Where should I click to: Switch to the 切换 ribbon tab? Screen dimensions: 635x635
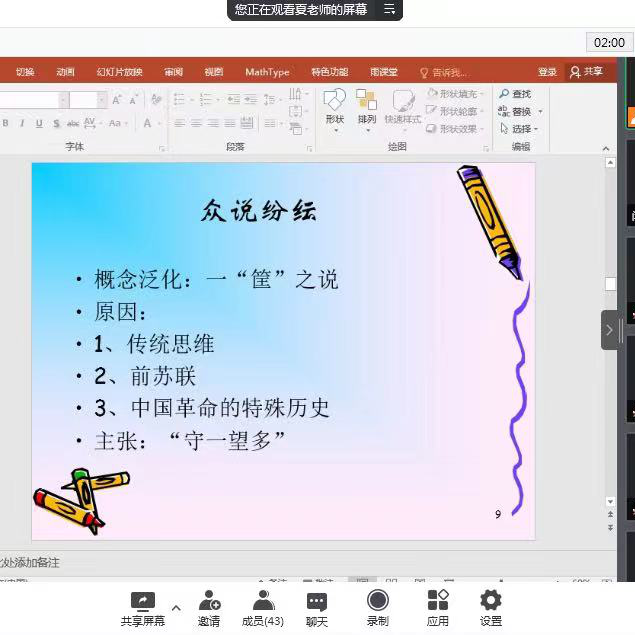(x=25, y=72)
